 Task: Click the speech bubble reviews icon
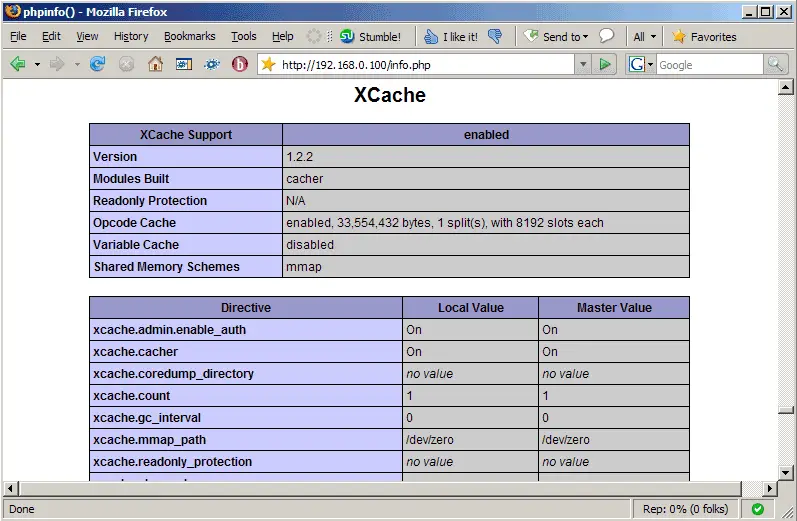606,36
